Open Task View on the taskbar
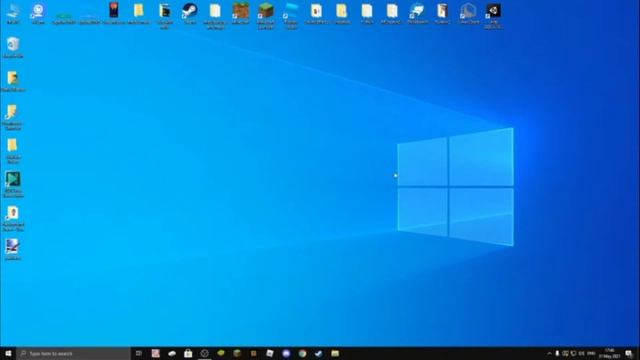640x360 pixels. click(139, 353)
